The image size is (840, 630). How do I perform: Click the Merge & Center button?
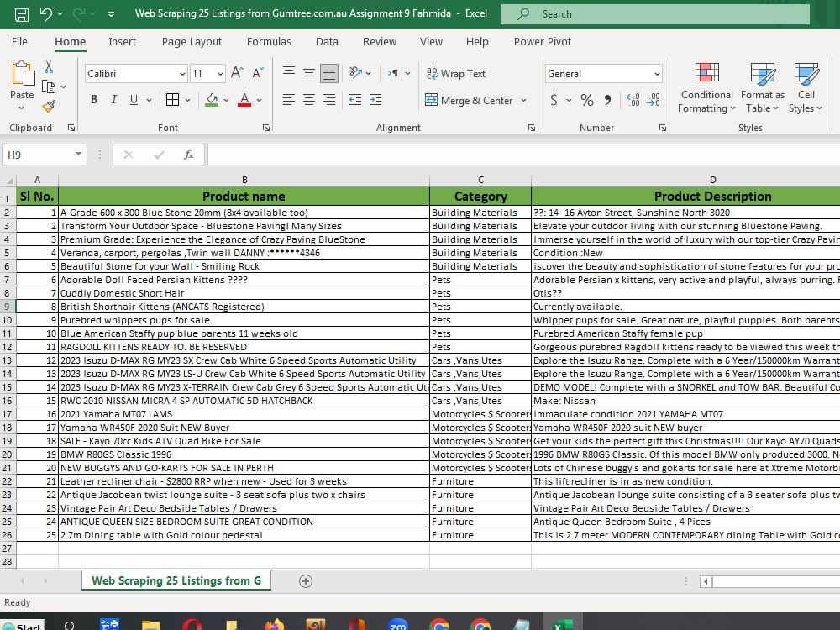coord(469,100)
